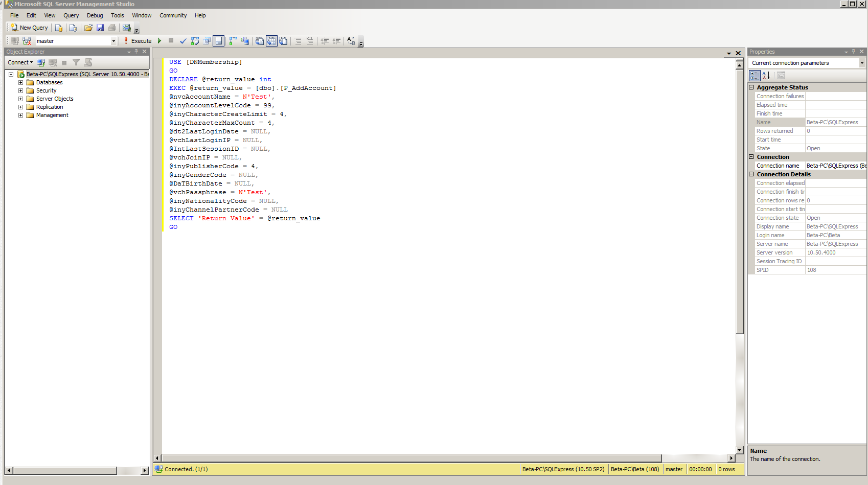This screenshot has height=485, width=868.
Task: Close the Object Explorer panel
Action: coord(145,52)
